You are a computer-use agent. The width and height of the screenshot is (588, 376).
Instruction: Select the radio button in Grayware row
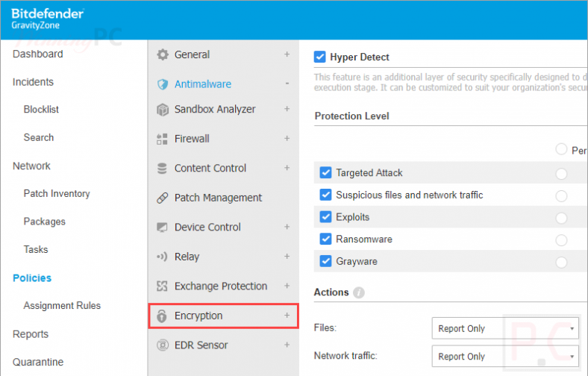561,263
